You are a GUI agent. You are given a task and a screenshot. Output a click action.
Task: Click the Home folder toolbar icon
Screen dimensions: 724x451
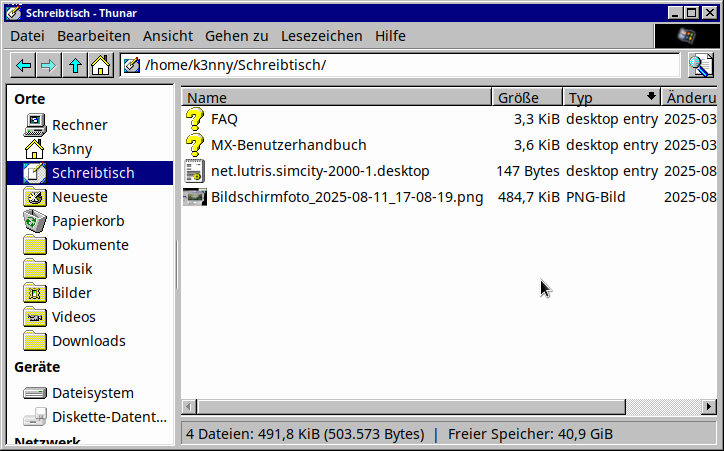click(100, 66)
